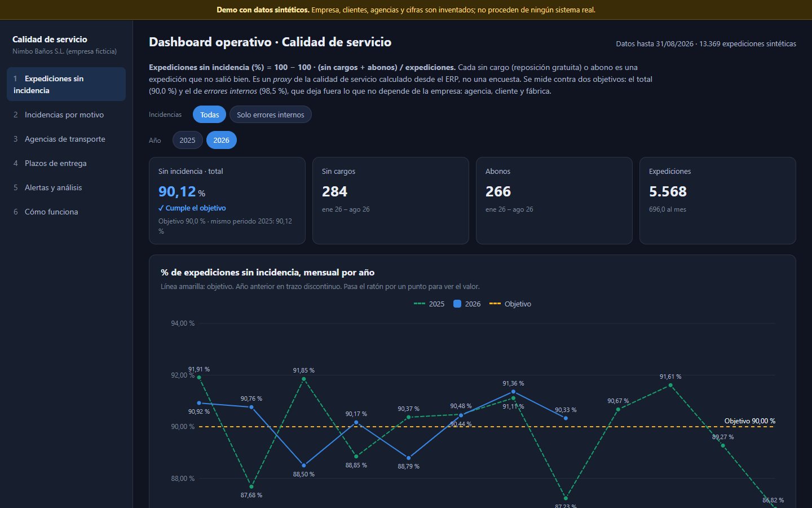
Task: Navigate to 'Alertas y análisis'
Action: [66, 187]
